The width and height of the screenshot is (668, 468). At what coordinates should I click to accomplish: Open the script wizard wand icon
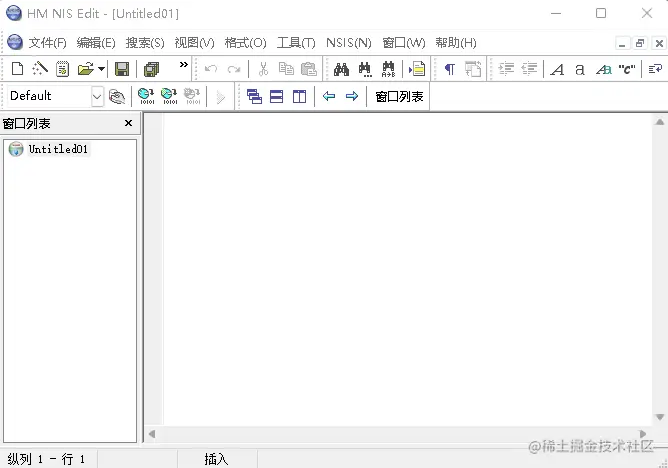point(40,69)
